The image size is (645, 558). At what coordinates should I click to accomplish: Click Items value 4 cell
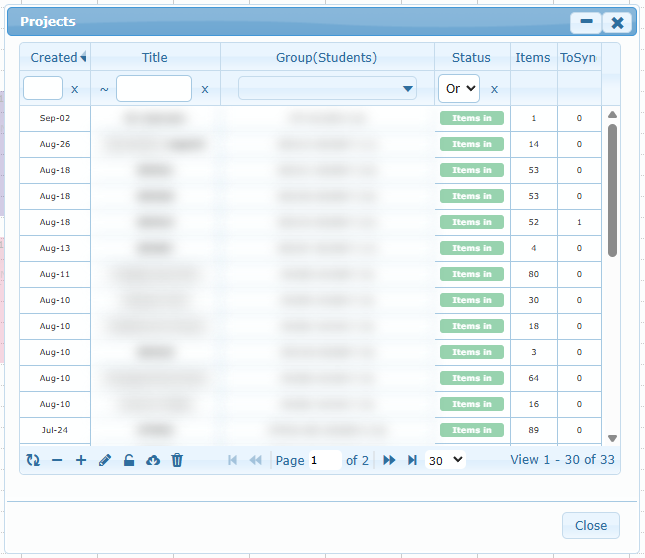point(534,248)
